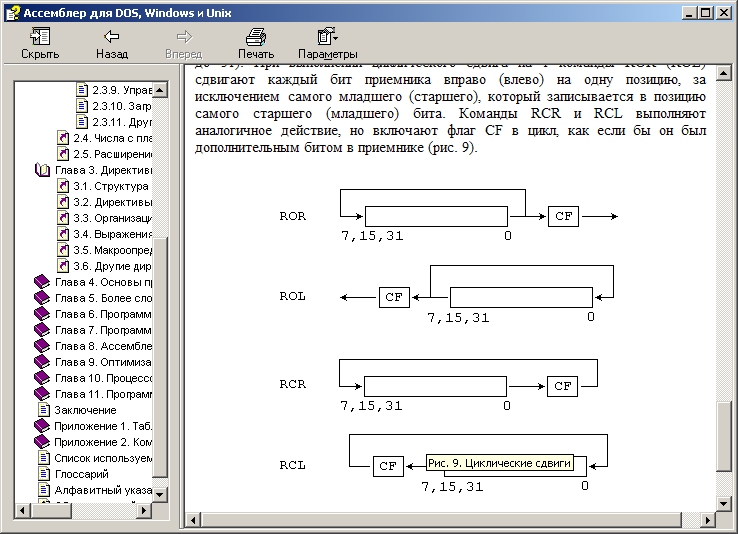
Task: Go back with the Назад button
Action: click(112, 43)
